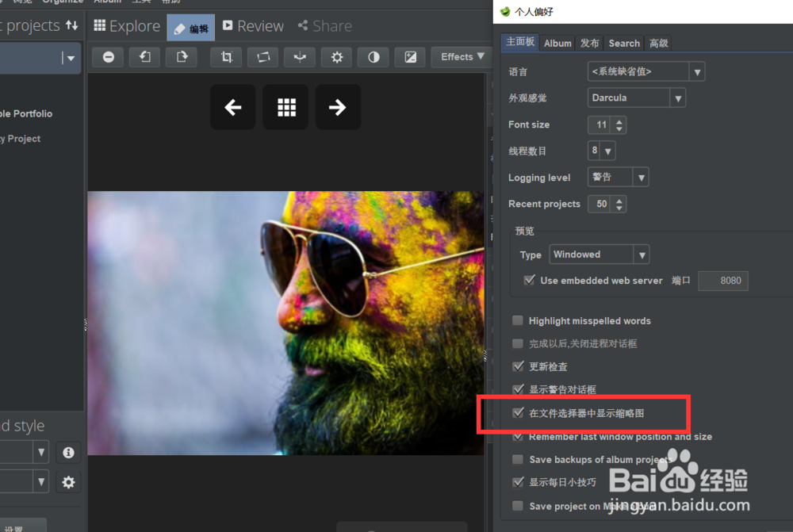793x532 pixels.
Task: Click the straighten/perspective tool icon
Action: 263,56
